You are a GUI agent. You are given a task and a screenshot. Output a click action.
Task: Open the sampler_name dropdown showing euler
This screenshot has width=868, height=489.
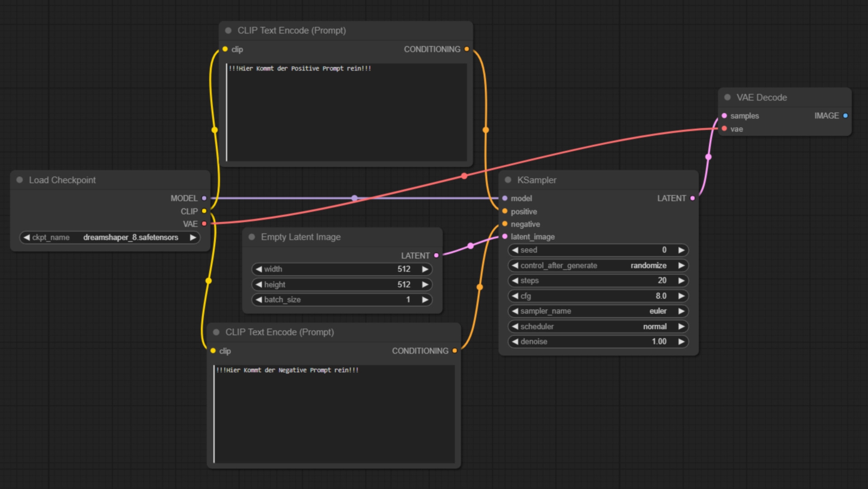click(x=598, y=311)
